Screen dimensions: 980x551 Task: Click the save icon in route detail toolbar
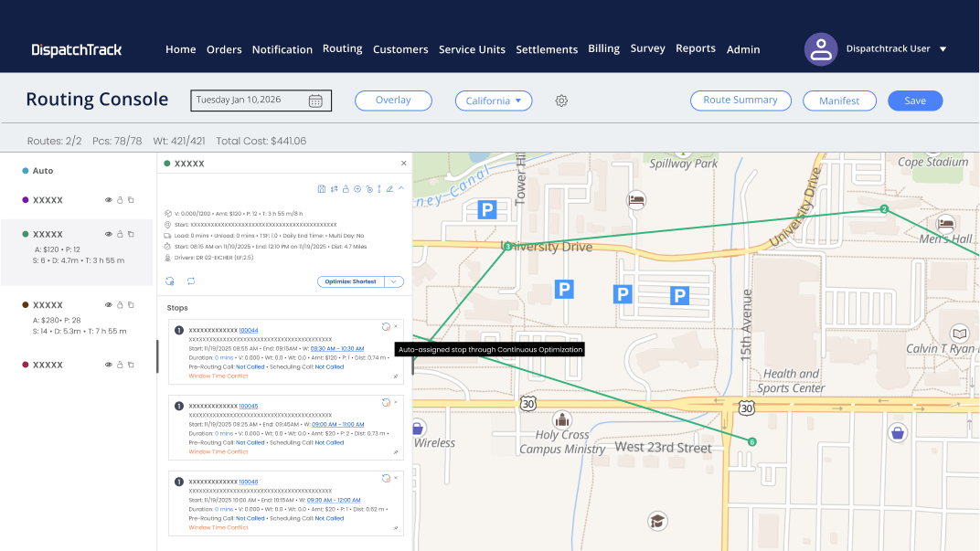pyautogui.click(x=321, y=188)
